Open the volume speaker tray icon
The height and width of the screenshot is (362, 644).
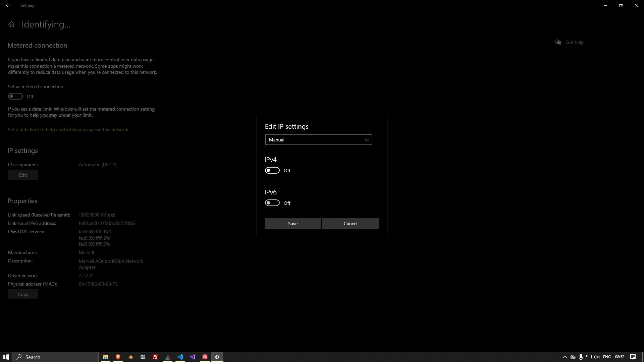coord(596,357)
